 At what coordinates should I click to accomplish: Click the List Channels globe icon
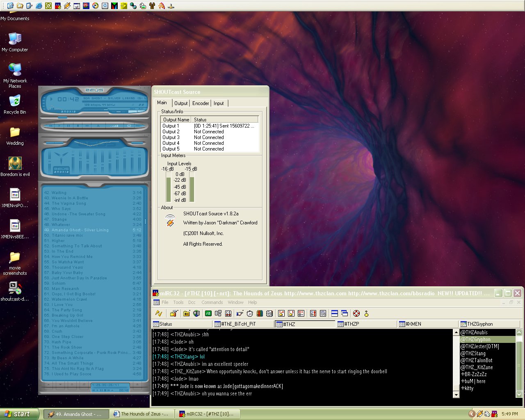click(x=196, y=313)
